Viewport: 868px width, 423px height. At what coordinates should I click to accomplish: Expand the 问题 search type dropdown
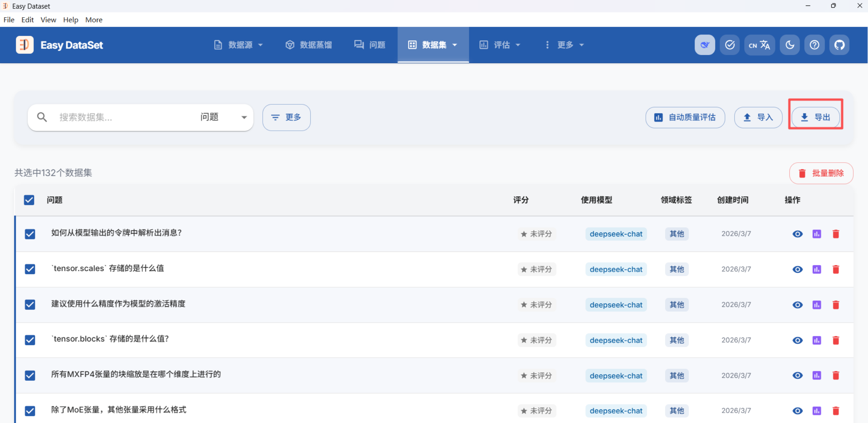pos(223,117)
